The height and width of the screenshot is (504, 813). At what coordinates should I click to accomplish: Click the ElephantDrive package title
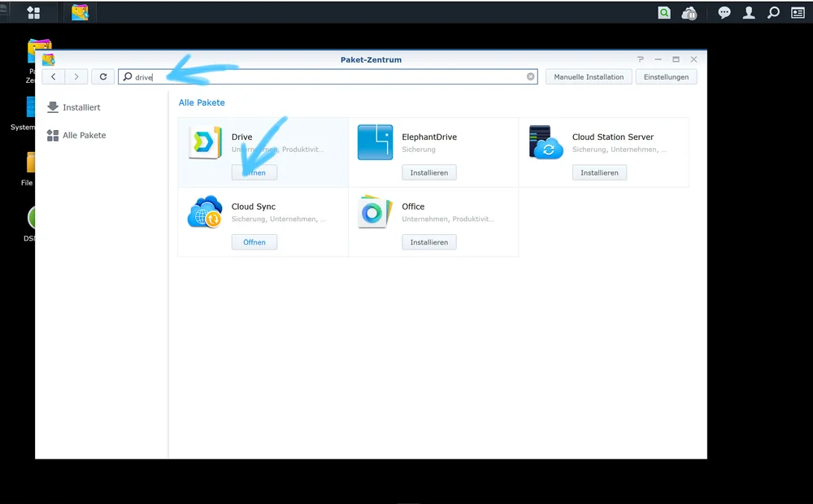[429, 137]
